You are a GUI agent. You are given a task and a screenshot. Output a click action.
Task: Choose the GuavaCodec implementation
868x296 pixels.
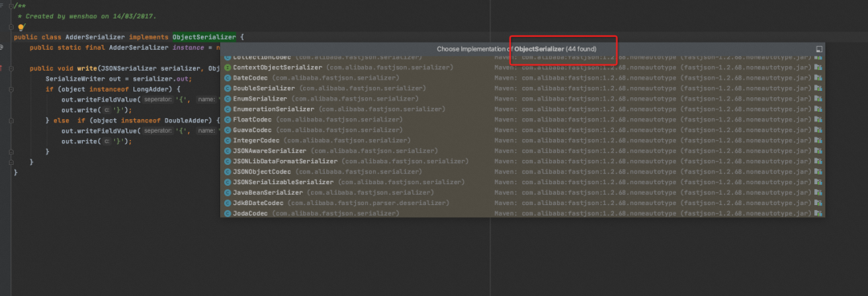[522, 130]
